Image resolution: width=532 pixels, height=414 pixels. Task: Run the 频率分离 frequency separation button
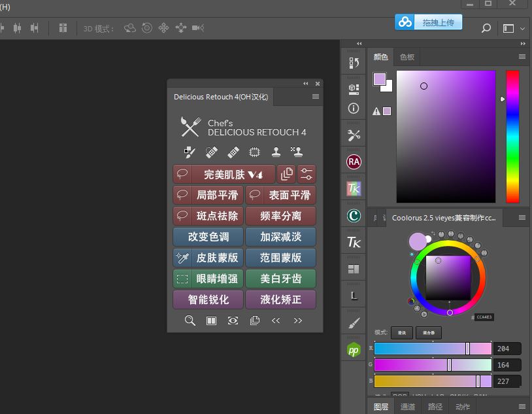pos(280,216)
